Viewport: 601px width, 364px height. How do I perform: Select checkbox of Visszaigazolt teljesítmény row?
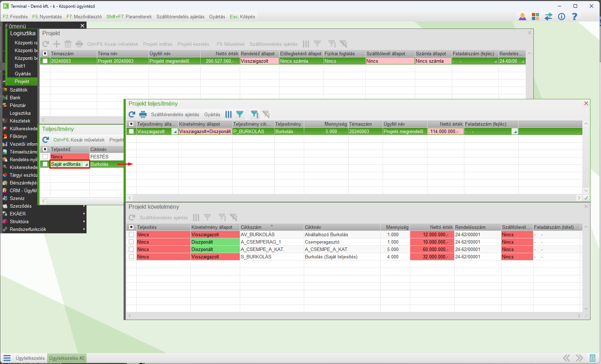131,131
